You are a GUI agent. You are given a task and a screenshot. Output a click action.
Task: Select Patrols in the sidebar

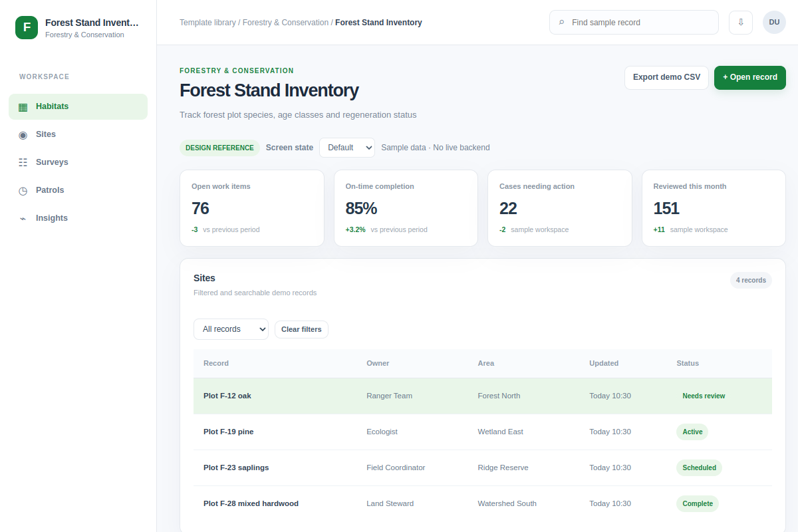click(78, 190)
